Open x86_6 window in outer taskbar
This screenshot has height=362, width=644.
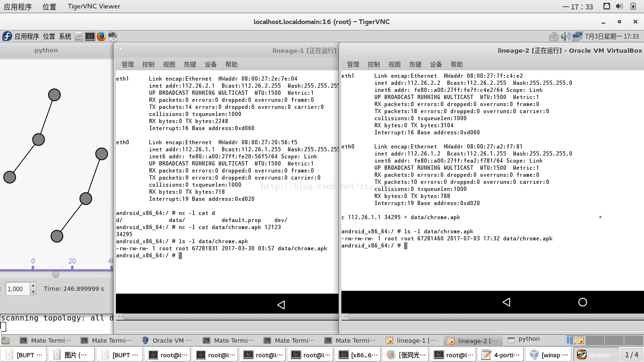coord(357,354)
